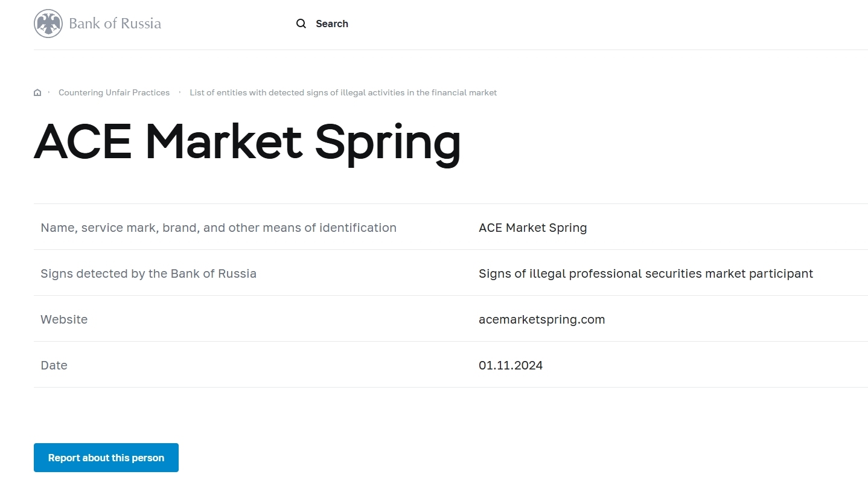Go to home via breadcrumb house icon

pyautogui.click(x=37, y=93)
